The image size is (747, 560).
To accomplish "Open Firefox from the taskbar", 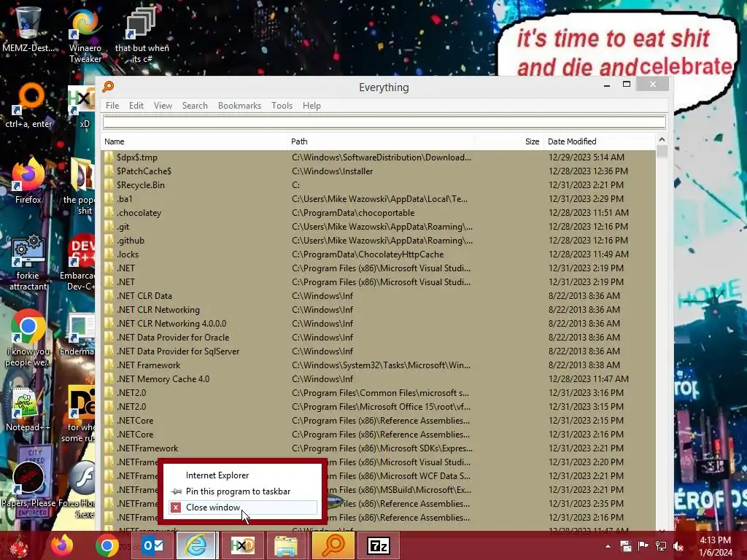I will (62, 545).
